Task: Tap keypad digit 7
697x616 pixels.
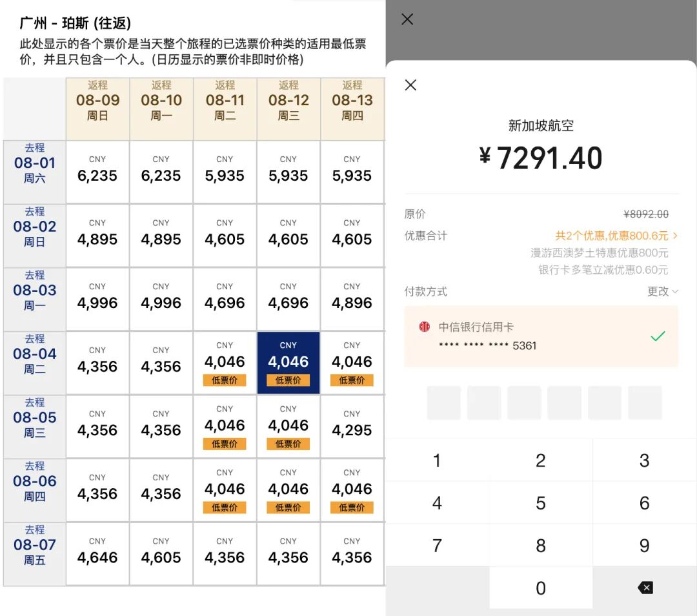Action: click(437, 545)
